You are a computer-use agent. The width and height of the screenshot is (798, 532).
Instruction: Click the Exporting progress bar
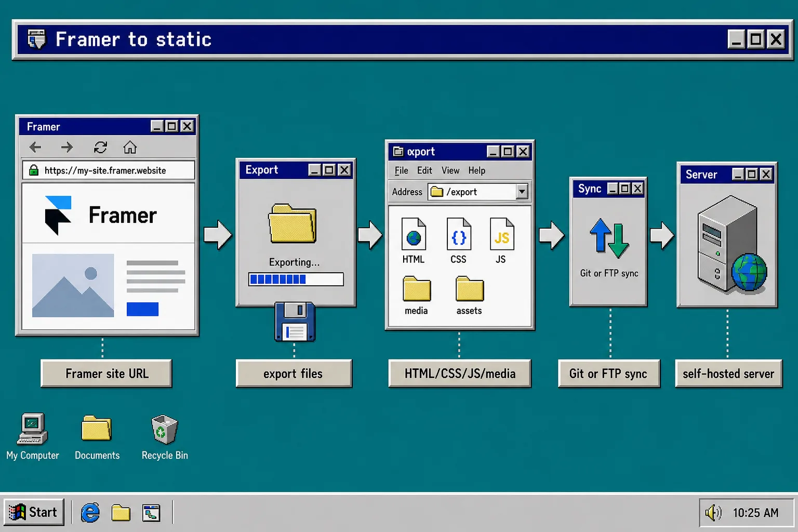pos(296,279)
